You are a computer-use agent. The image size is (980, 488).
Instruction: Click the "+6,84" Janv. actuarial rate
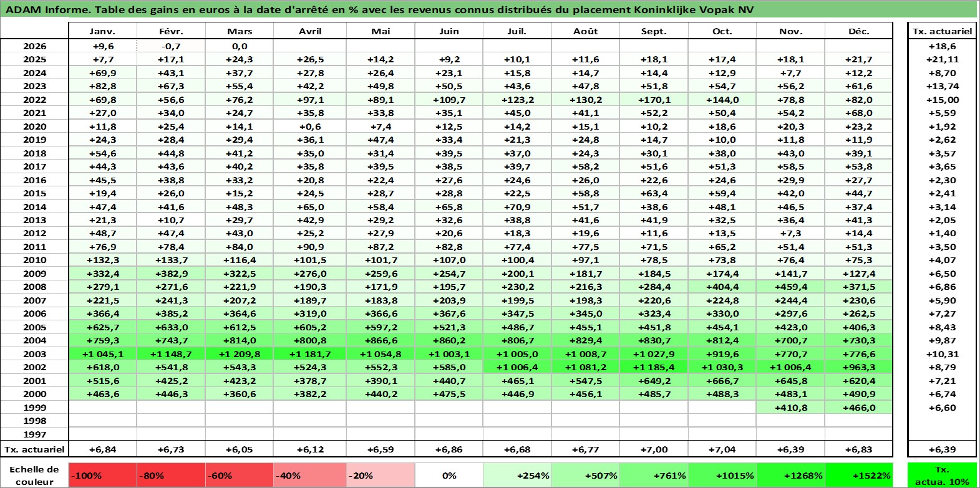(x=102, y=449)
